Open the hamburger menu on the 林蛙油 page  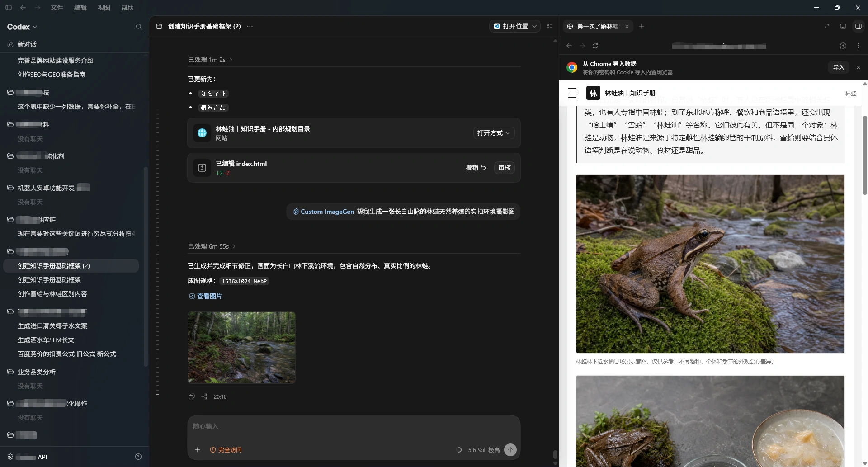572,93
